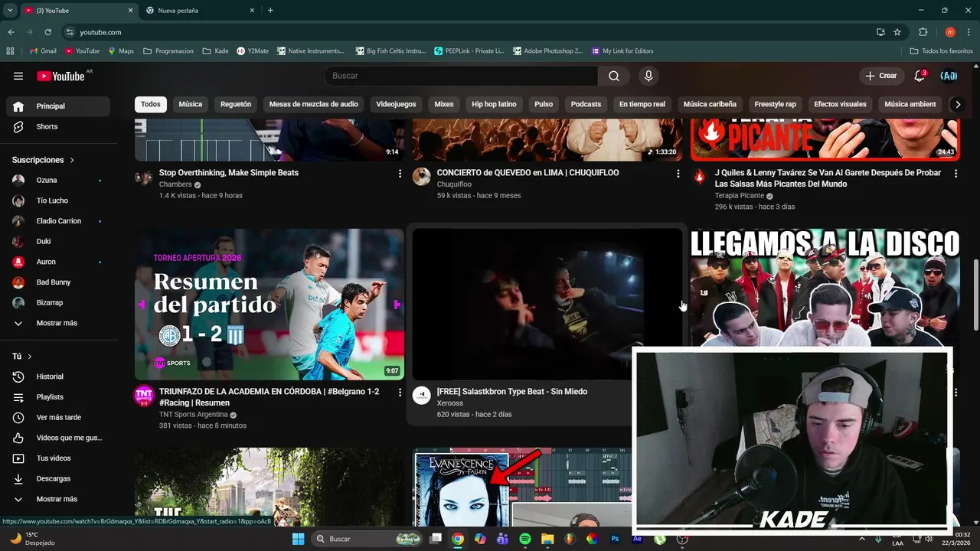Open Ver más tarde list
980x551 pixels.
click(x=58, y=417)
